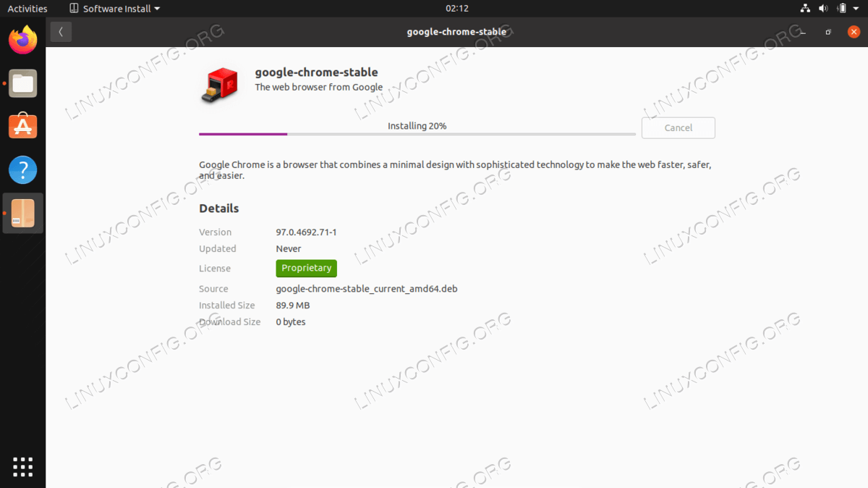Click the Updated value Never

pyautogui.click(x=289, y=249)
